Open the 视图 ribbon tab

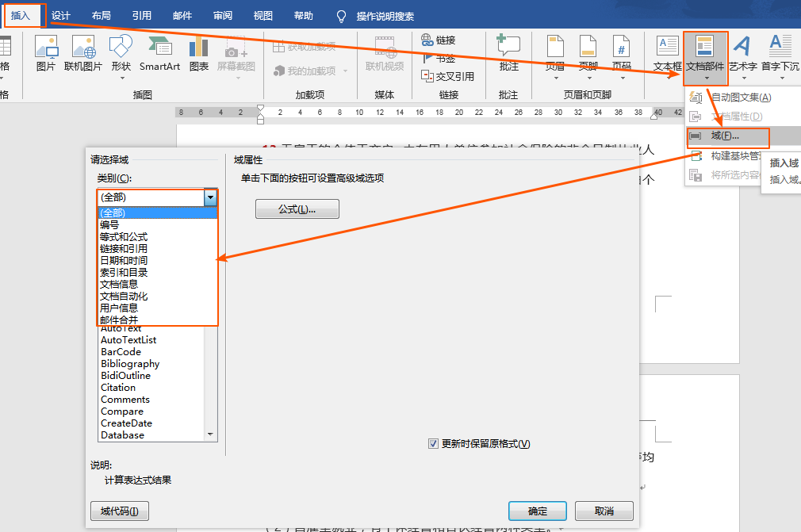point(263,15)
